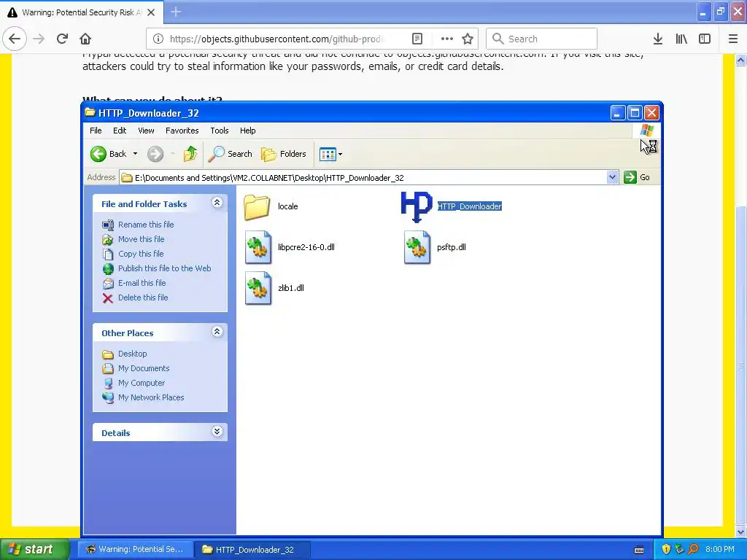Click Rename this file
Image resolution: width=747 pixels, height=560 pixels.
click(x=146, y=225)
